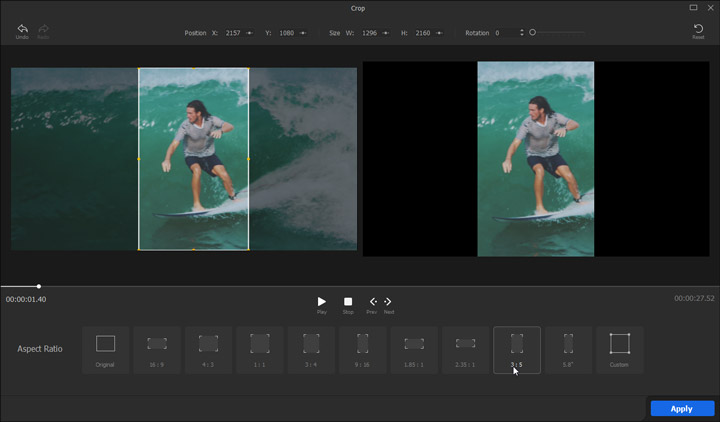Click the Aspect Ratio label
Screen dimensions: 720x422
(x=40, y=349)
